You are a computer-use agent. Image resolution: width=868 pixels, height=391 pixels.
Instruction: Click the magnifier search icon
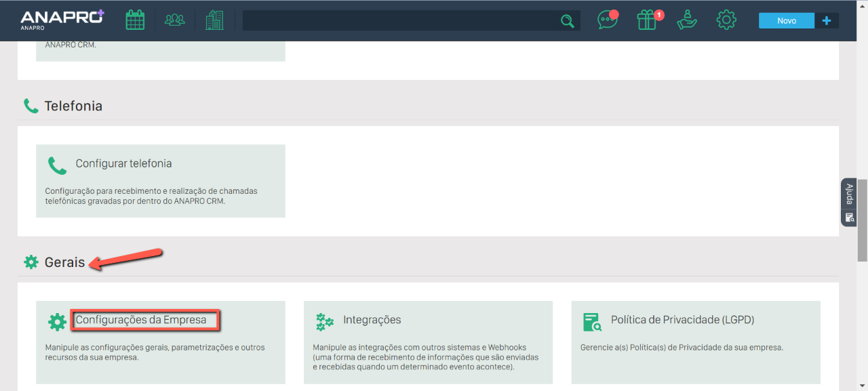click(567, 21)
